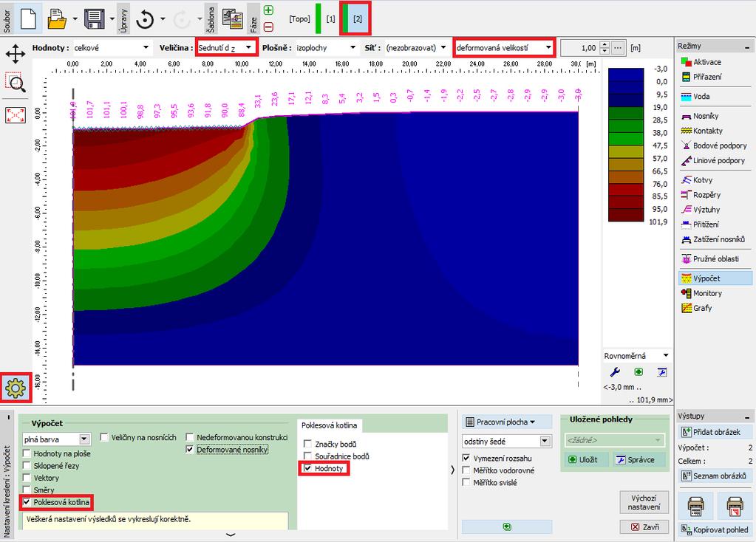Open file with the folder icon

click(x=56, y=18)
